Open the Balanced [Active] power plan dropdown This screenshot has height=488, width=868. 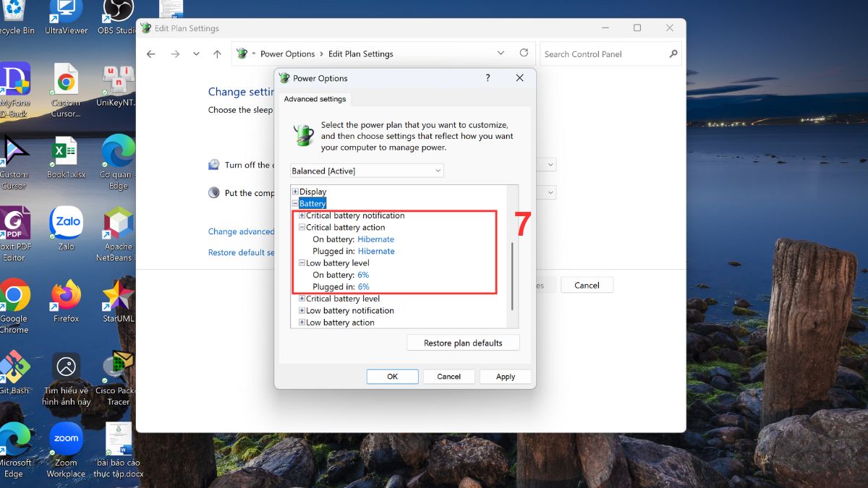click(x=367, y=171)
